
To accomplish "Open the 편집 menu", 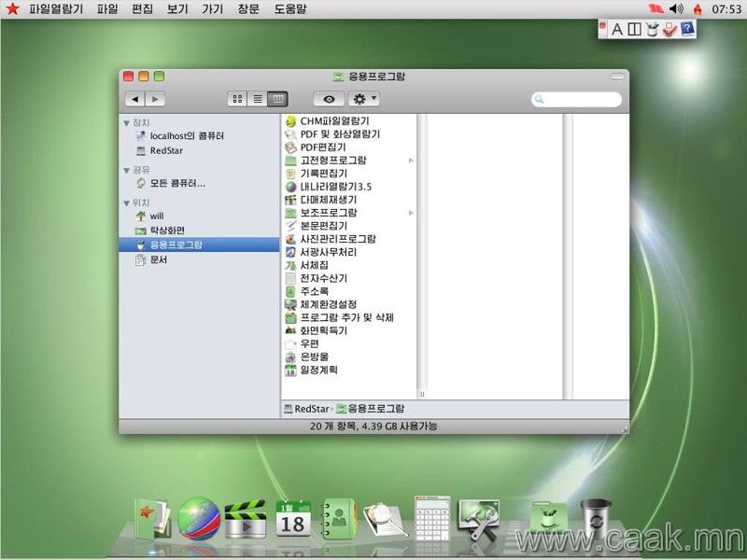I will click(x=143, y=9).
